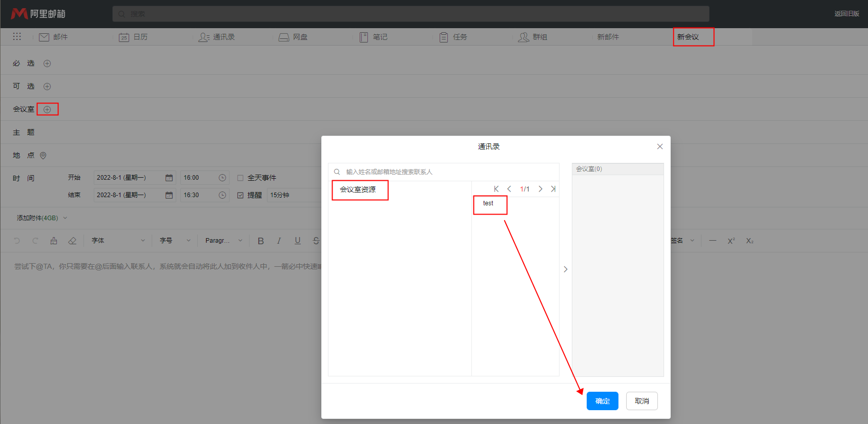
Task: Switch to the Mail tab
Action: [x=53, y=37]
